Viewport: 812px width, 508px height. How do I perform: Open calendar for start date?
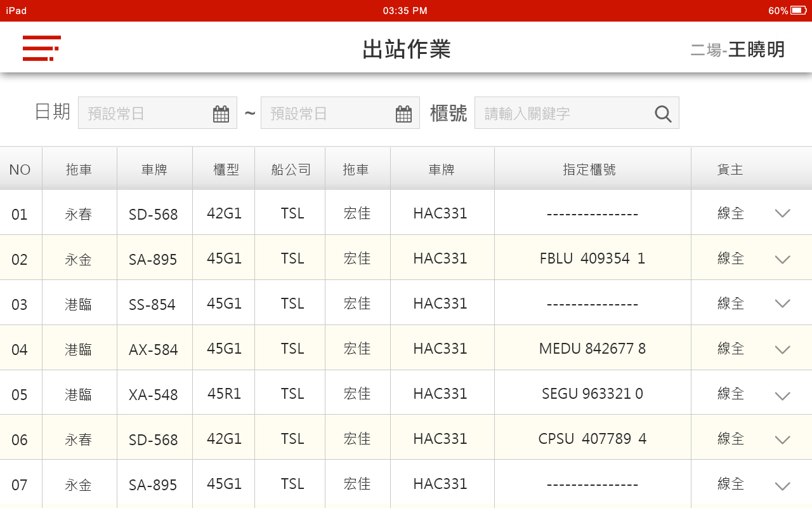[x=221, y=114]
